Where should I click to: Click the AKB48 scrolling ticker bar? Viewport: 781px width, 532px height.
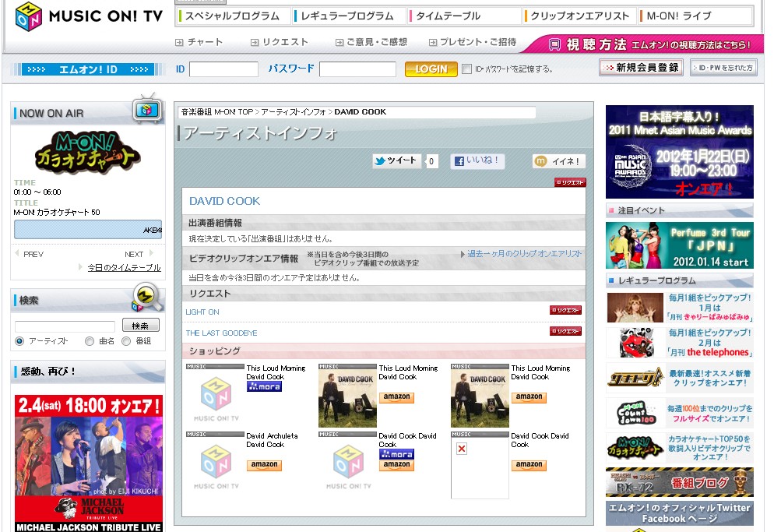point(88,230)
